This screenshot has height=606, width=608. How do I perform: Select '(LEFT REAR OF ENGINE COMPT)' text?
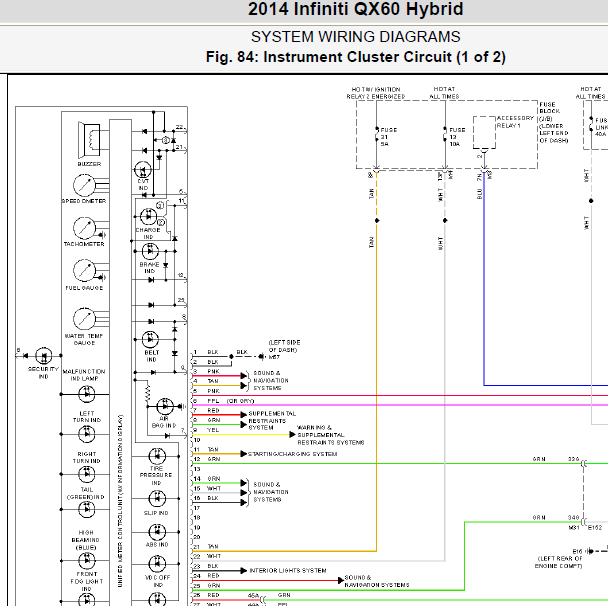pyautogui.click(x=560, y=562)
